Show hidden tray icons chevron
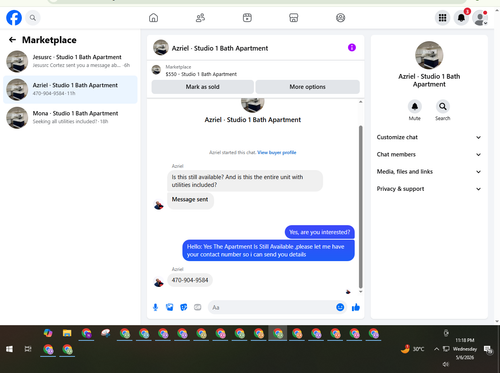The height and width of the screenshot is (373, 500). [x=436, y=349]
